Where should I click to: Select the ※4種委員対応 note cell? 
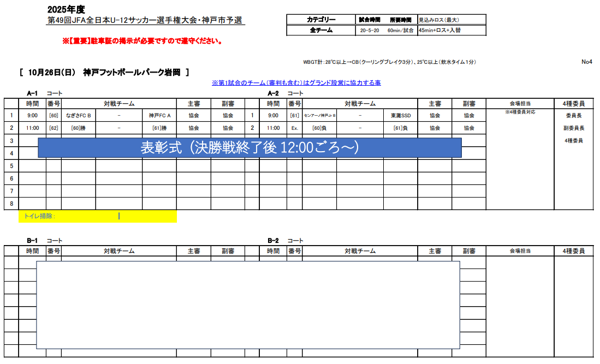point(520,112)
